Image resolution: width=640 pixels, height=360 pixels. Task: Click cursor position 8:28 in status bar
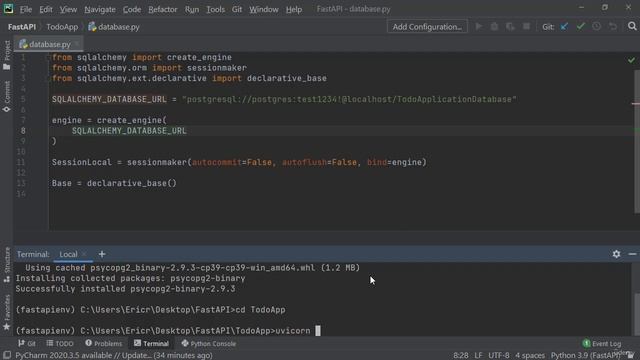tap(461, 356)
